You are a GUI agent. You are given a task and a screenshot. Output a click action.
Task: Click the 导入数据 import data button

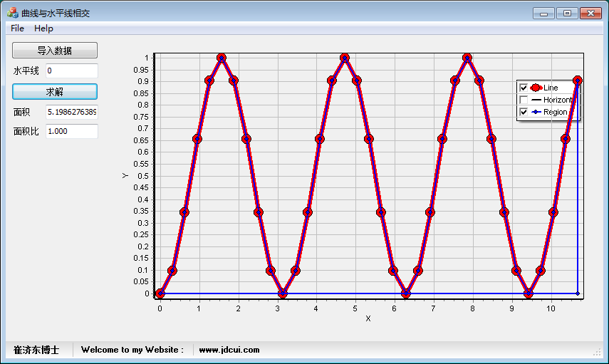point(55,51)
